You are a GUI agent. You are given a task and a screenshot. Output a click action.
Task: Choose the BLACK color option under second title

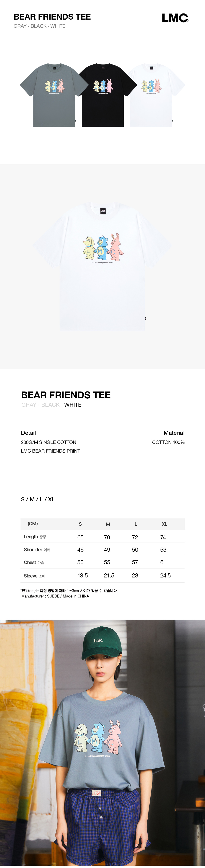[x=50, y=405]
